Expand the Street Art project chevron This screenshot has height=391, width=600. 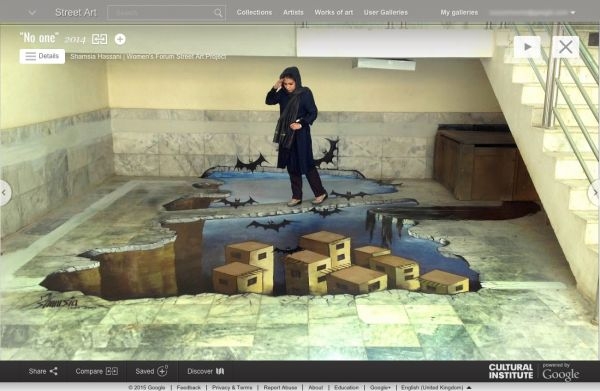coord(32,13)
